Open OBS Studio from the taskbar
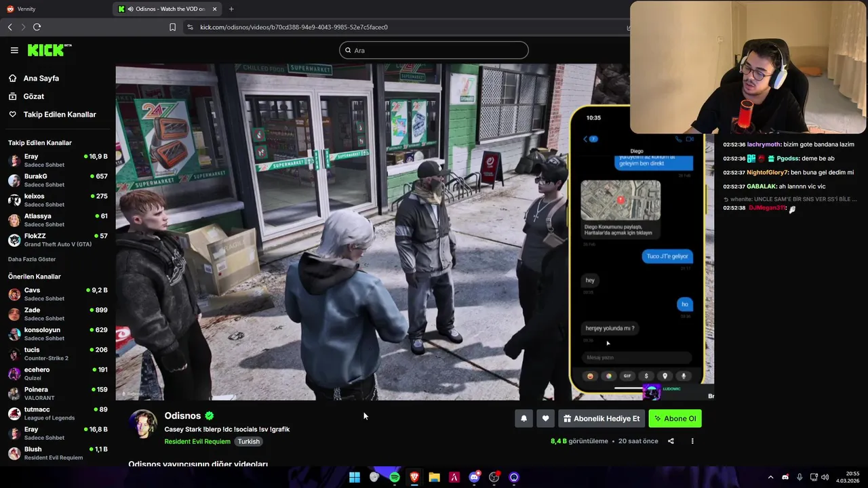The height and width of the screenshot is (488, 868). (494, 477)
